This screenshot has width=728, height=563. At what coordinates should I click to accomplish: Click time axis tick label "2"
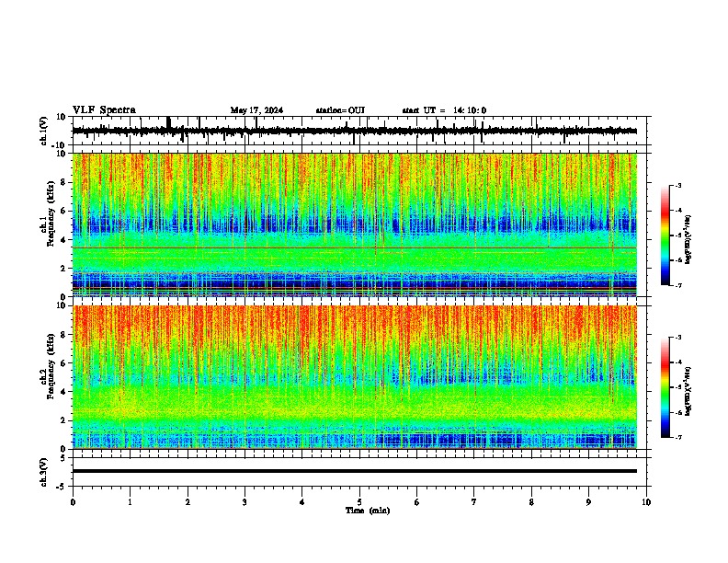click(x=188, y=502)
